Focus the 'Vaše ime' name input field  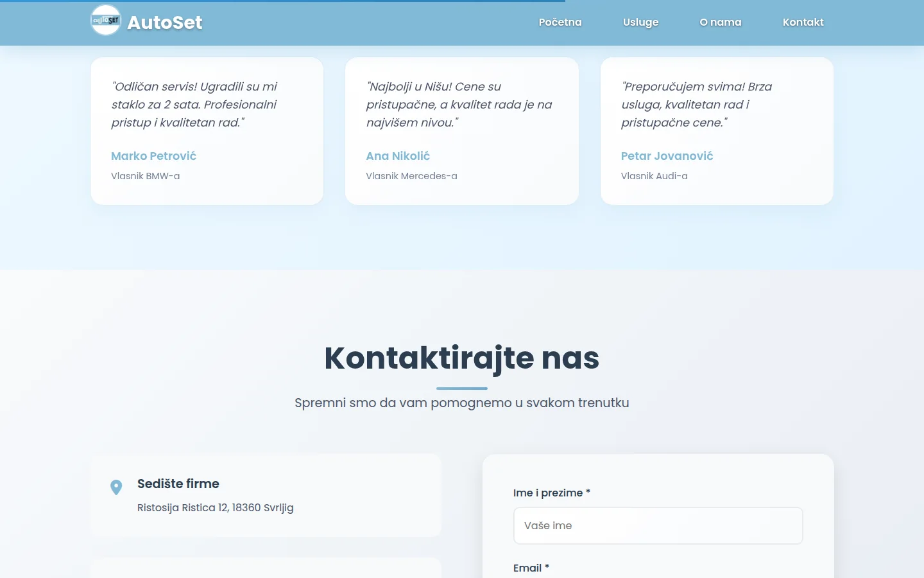point(658,525)
